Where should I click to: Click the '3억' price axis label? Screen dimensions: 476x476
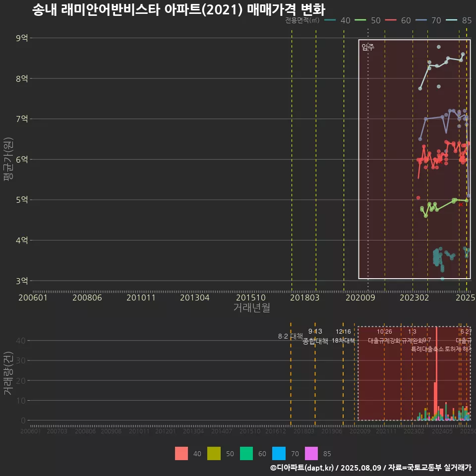click(22, 281)
